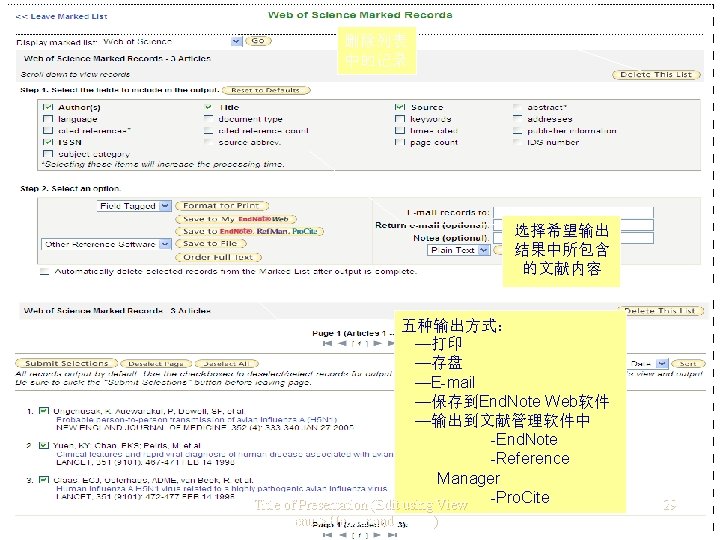The height and width of the screenshot is (540, 720).
Task: Click Reset to Defaults button
Action: (266, 90)
